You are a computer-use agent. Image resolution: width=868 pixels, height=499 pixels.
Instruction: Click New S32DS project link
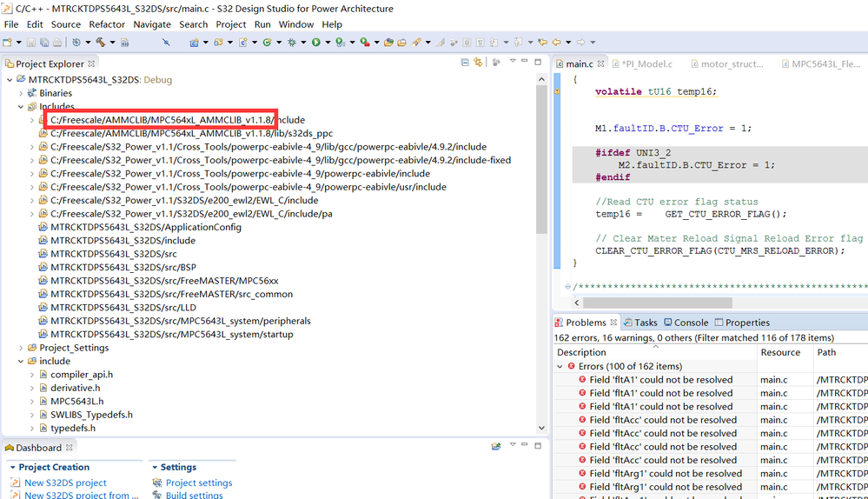65,483
